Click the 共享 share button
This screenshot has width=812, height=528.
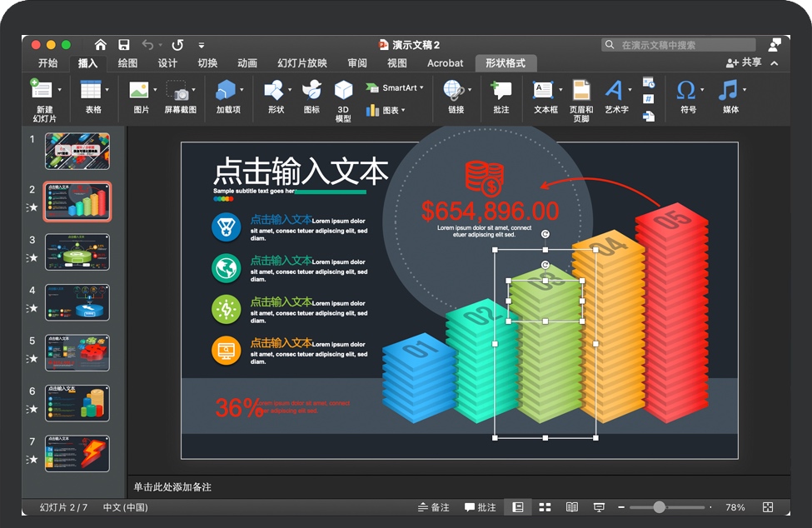click(x=743, y=62)
